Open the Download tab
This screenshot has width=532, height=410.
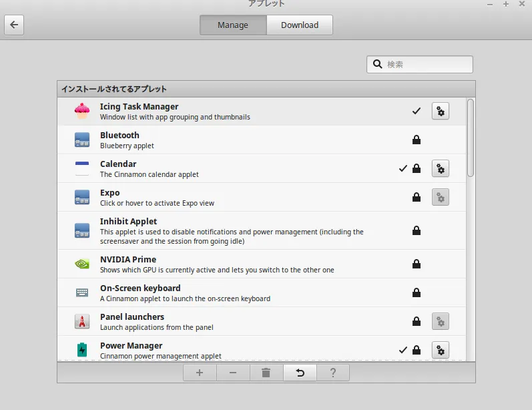(300, 25)
